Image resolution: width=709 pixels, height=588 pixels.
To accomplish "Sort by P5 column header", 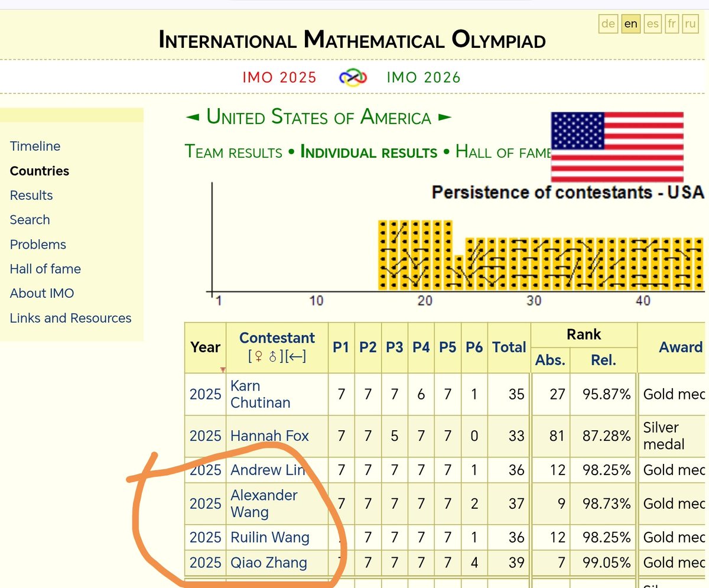I will pos(447,347).
